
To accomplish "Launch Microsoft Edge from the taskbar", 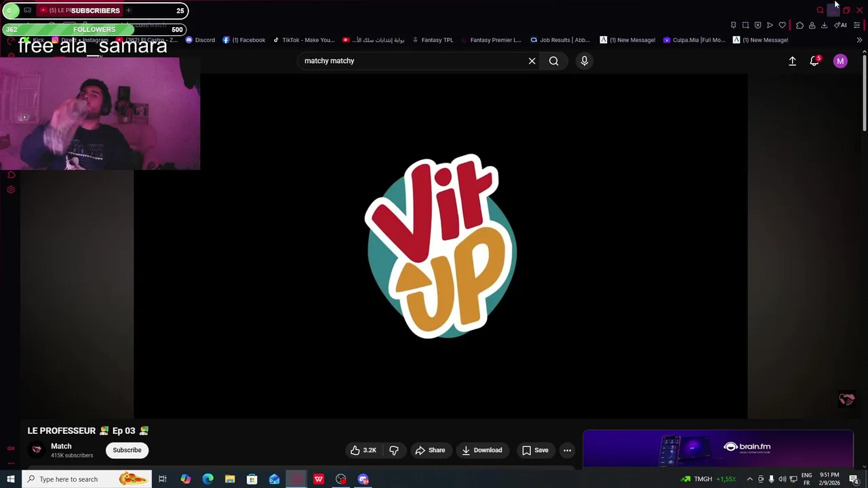I will click(208, 479).
